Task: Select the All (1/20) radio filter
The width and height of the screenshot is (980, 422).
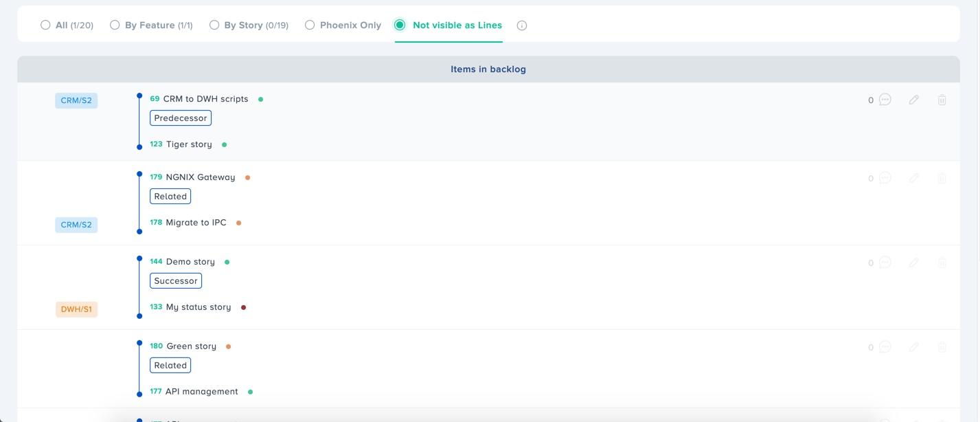Action: 45,25
